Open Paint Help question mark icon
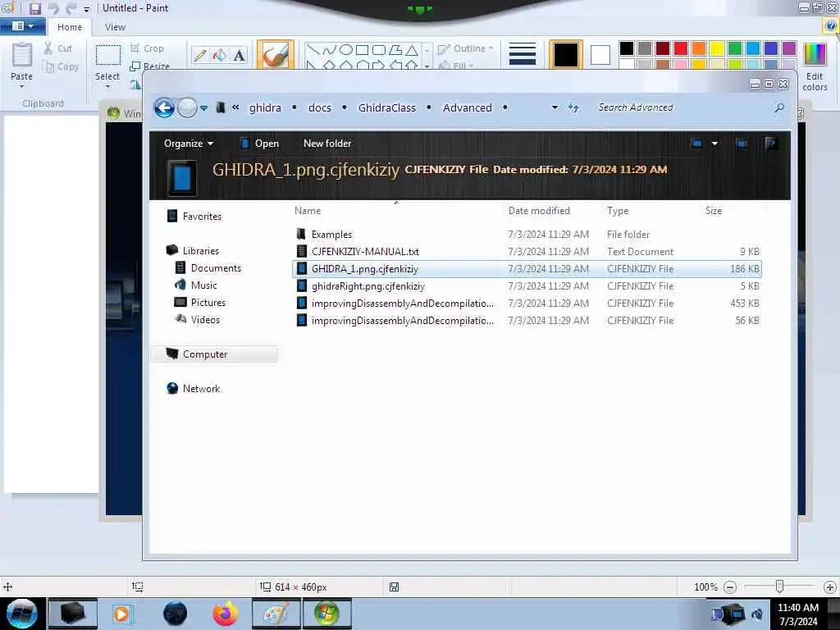 tap(831, 26)
